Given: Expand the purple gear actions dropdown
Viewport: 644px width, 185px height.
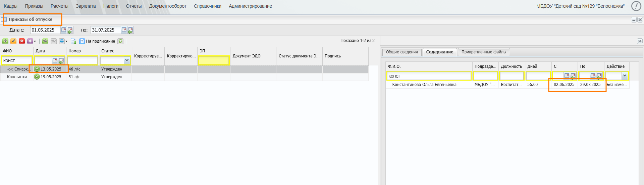Looking at the screenshot, I should 35,41.
